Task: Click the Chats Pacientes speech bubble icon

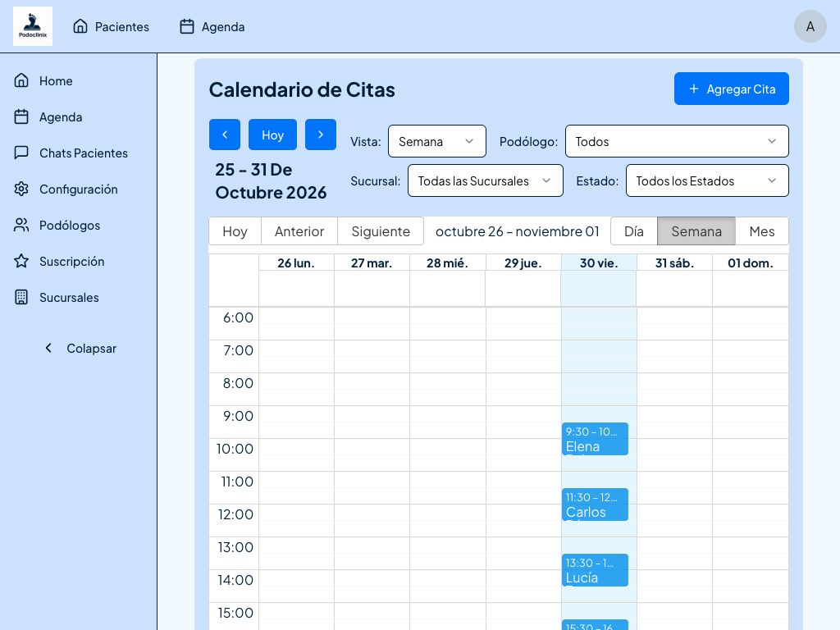Action: point(21,153)
